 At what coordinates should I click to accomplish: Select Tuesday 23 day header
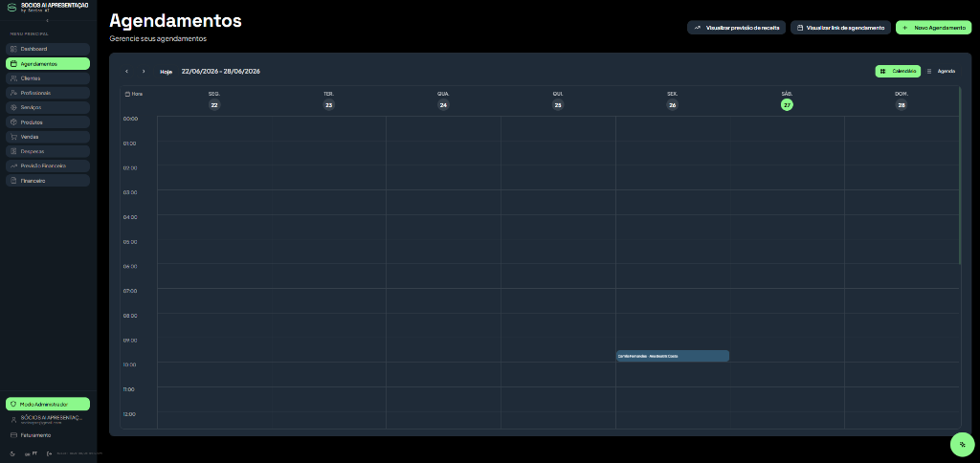329,100
